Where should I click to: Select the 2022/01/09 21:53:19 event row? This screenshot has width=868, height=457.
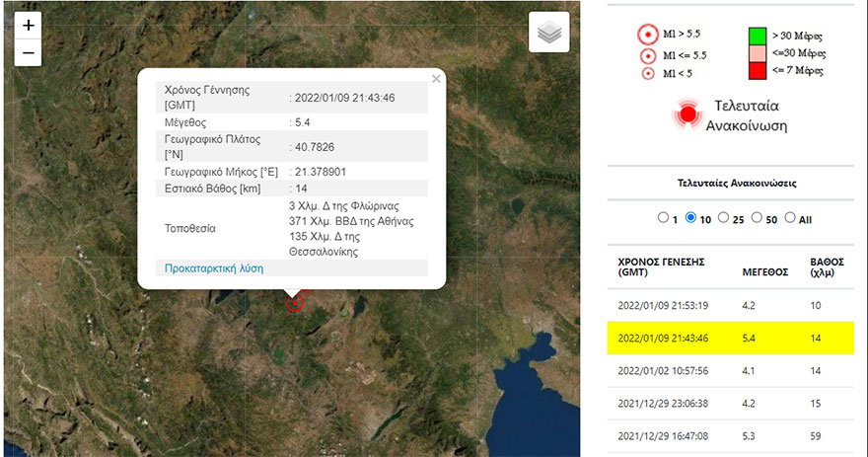click(x=728, y=305)
